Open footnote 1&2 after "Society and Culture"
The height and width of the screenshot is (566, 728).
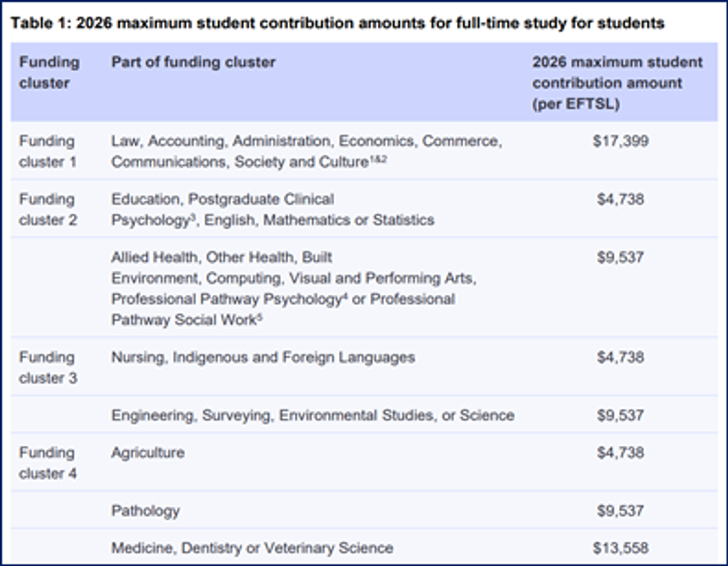tap(378, 160)
